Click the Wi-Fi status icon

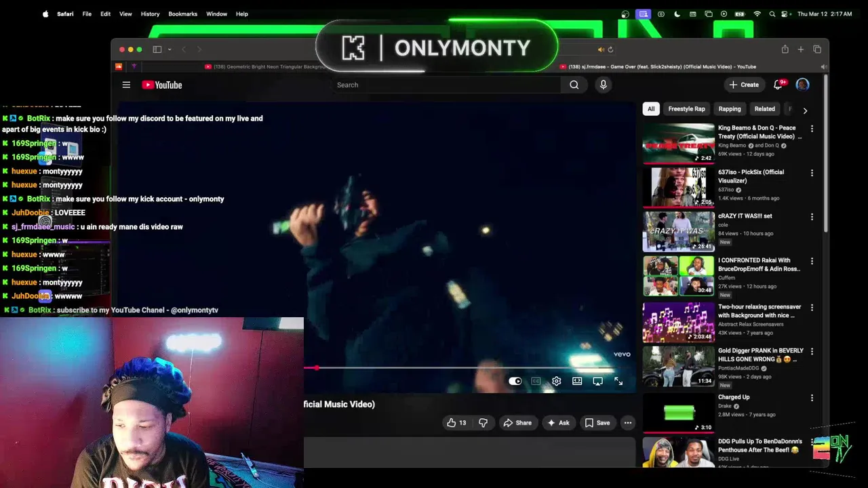coord(757,14)
